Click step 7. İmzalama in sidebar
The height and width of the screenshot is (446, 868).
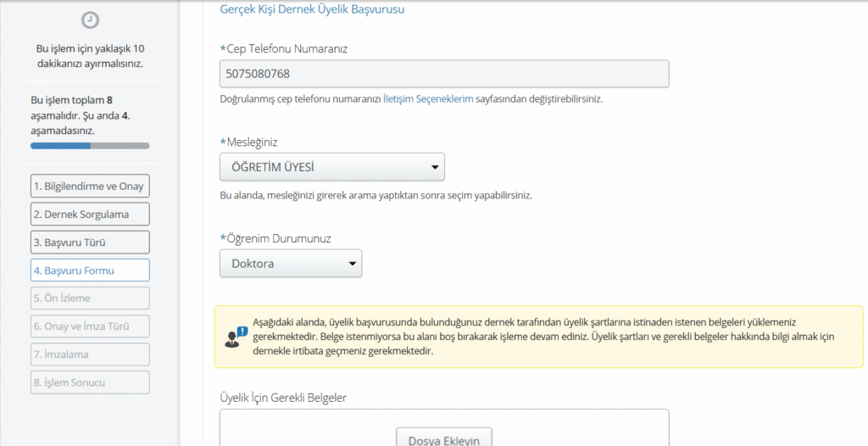(90, 354)
